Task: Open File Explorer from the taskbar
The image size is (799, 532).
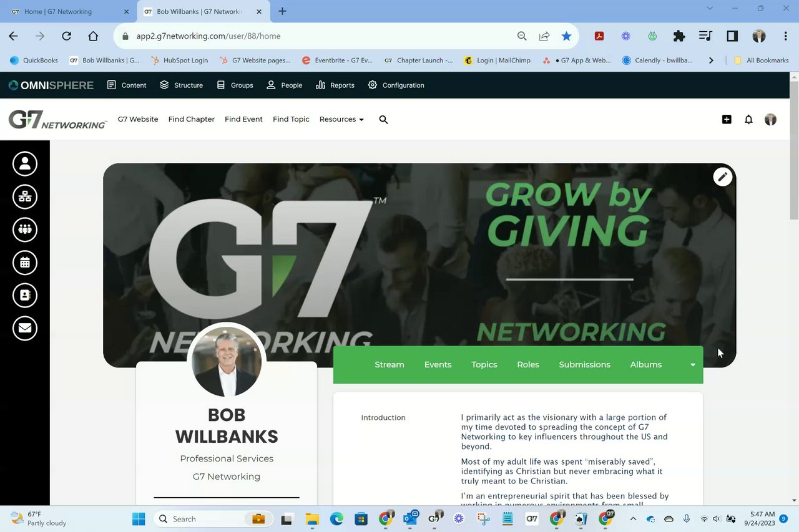Action: point(312,519)
